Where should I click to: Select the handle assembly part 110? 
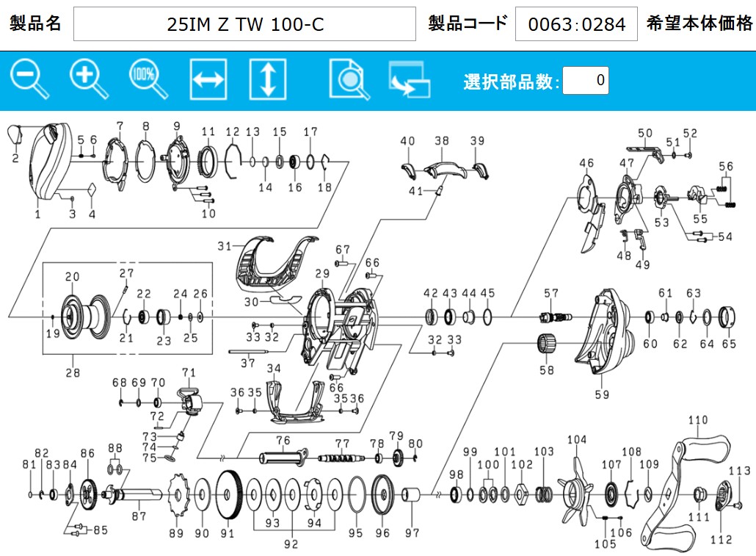pyautogui.click(x=686, y=485)
